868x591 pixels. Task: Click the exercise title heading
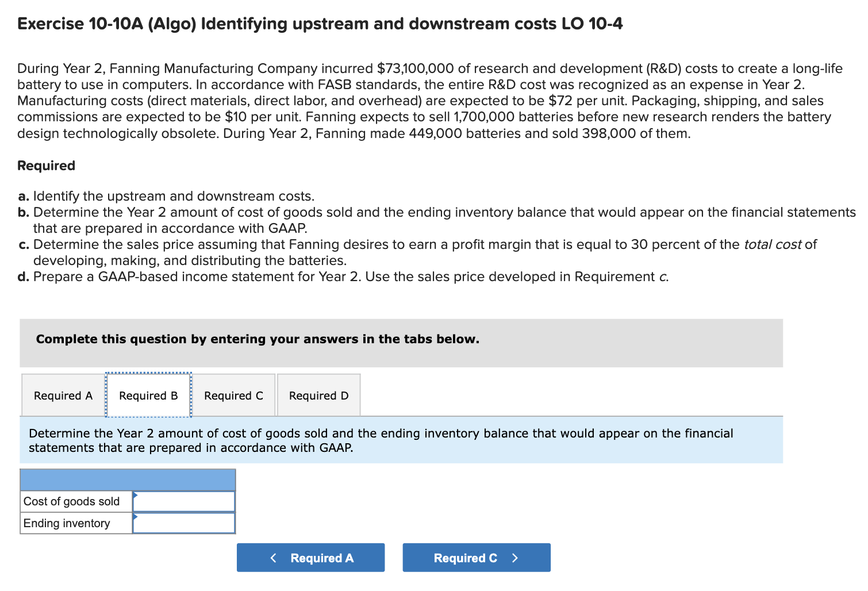point(320,24)
